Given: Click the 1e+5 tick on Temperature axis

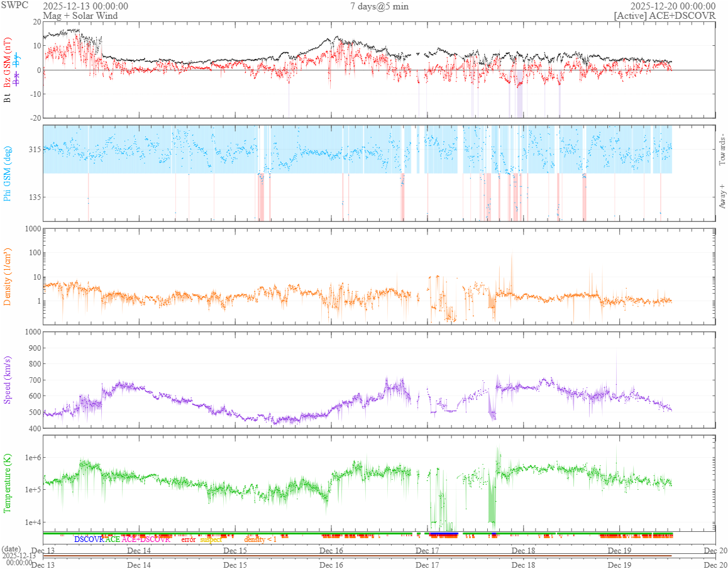Looking at the screenshot, I should point(33,490).
